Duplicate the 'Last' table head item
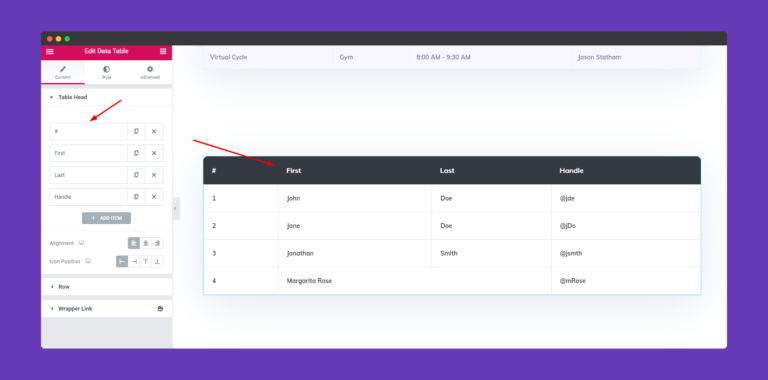The image size is (768, 380). pos(136,175)
